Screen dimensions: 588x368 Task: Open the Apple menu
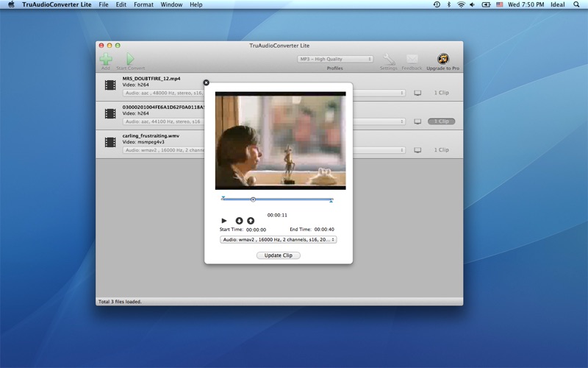(11, 4)
